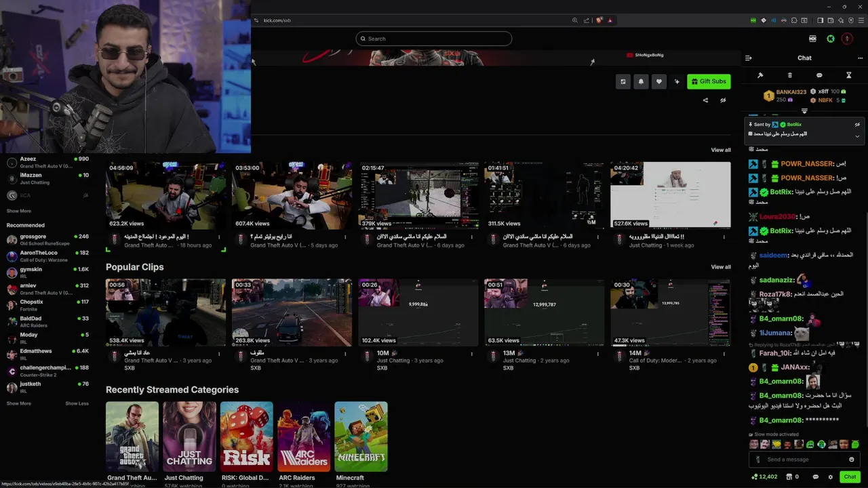Open Azeez channel in sidebar
Image resolution: width=868 pixels, height=488 pixels.
(x=47, y=162)
